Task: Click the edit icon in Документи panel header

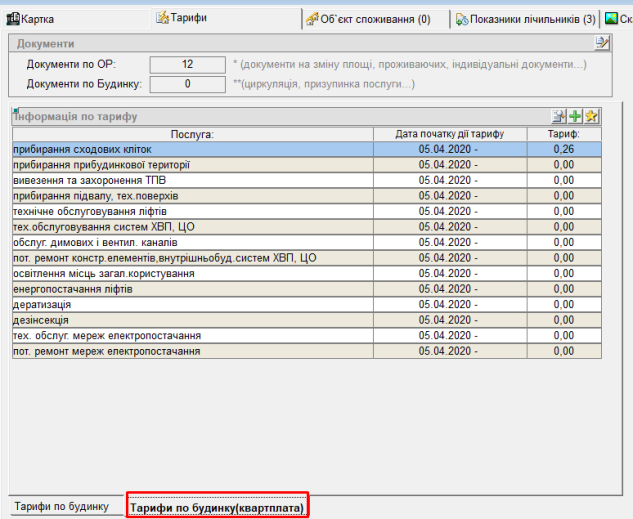Action: (x=602, y=43)
